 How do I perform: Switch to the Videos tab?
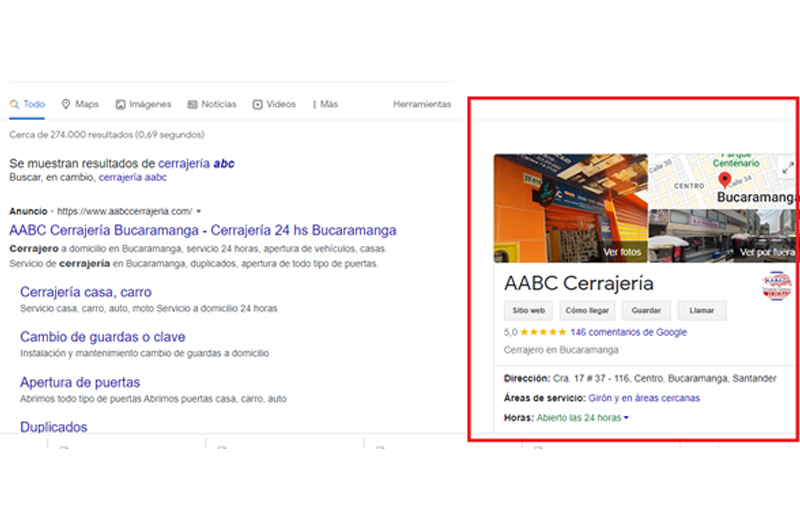tap(274, 104)
